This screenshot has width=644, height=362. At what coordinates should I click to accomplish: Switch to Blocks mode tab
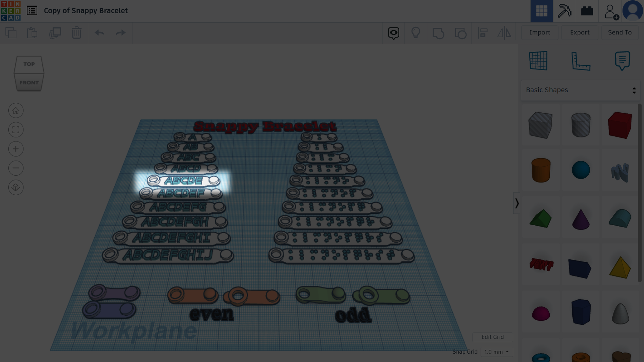(x=564, y=11)
